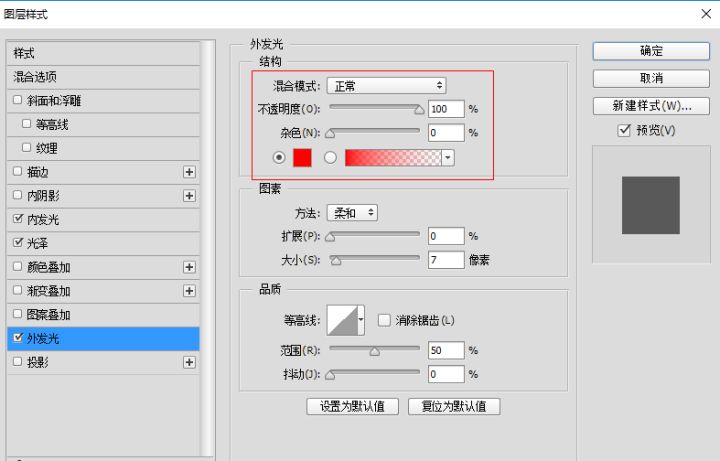
Task: Click the 不透明度 opacity slider
Action: click(374, 108)
